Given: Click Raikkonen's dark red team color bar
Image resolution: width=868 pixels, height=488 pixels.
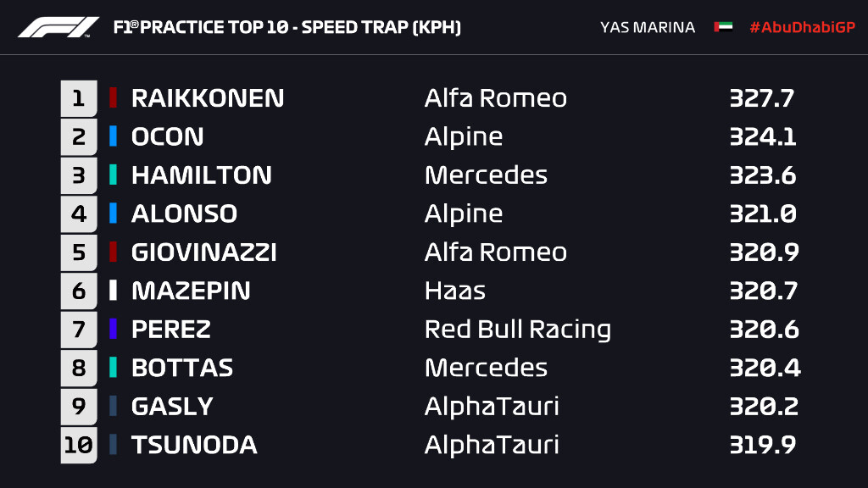Looking at the screenshot, I should (x=113, y=97).
